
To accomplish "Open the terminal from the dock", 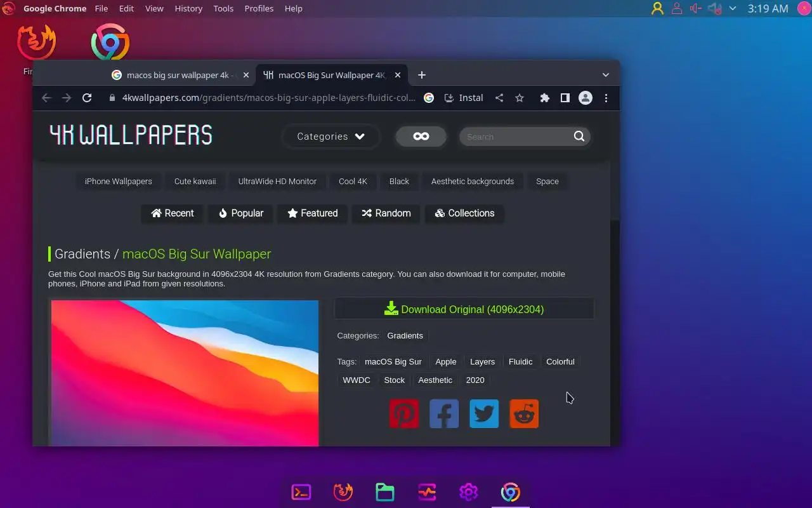I will pyautogui.click(x=301, y=492).
